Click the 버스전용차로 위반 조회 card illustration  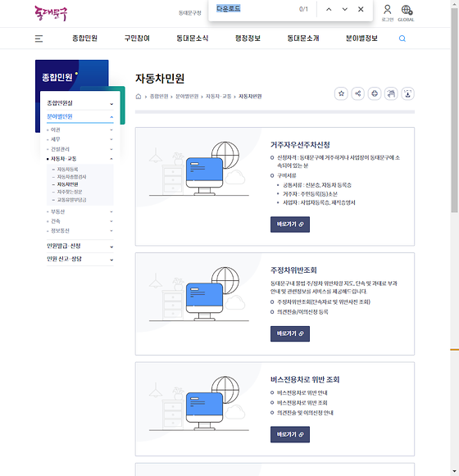tap(198, 403)
